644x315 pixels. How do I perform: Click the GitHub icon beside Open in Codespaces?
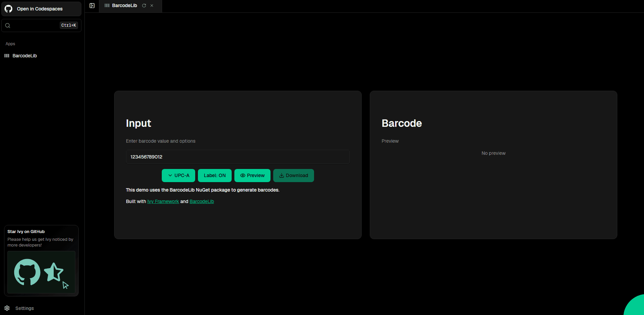(8, 8)
